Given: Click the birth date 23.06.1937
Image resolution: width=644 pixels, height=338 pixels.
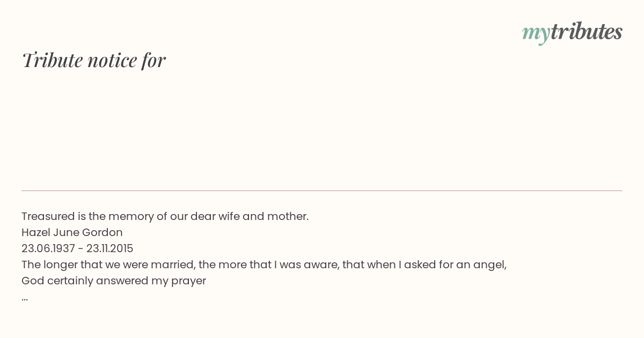Looking at the screenshot, I should click(x=48, y=248).
